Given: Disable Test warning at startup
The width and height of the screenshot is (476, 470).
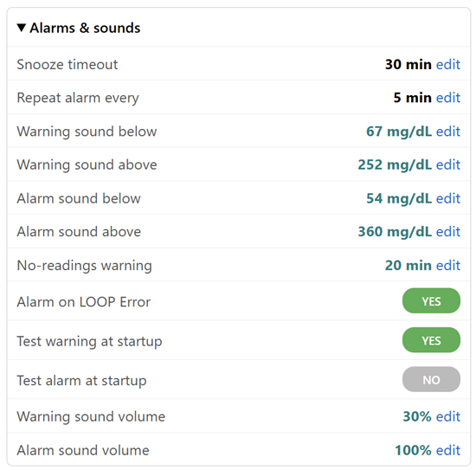Looking at the screenshot, I should (431, 340).
